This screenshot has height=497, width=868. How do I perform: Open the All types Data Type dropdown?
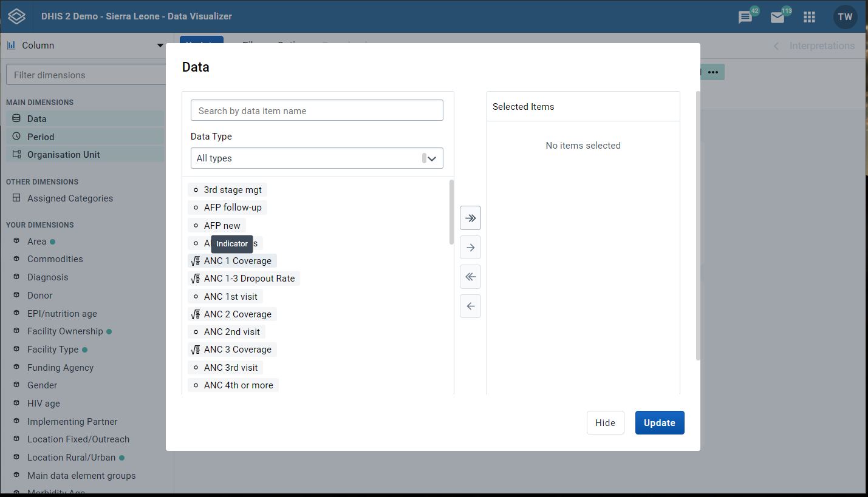coord(316,158)
